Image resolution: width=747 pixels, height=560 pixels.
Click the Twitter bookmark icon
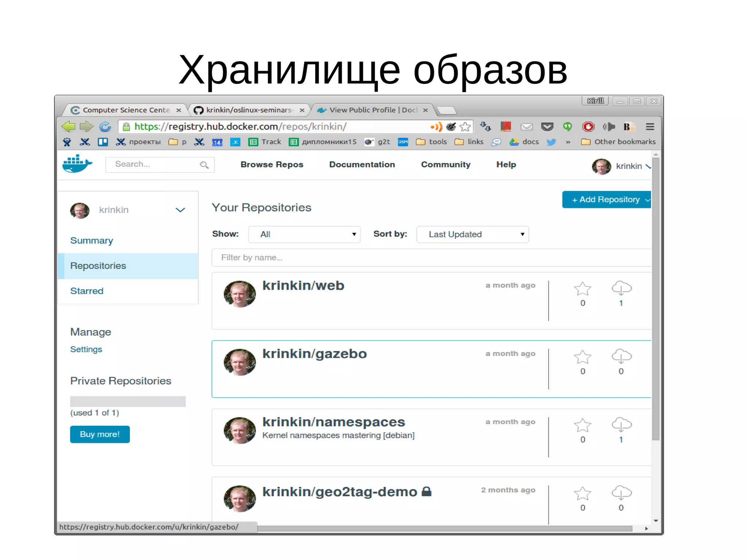coord(551,142)
